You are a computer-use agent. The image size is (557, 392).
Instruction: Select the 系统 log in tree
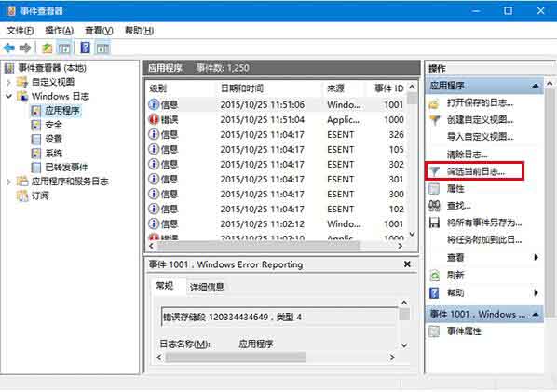(x=54, y=153)
